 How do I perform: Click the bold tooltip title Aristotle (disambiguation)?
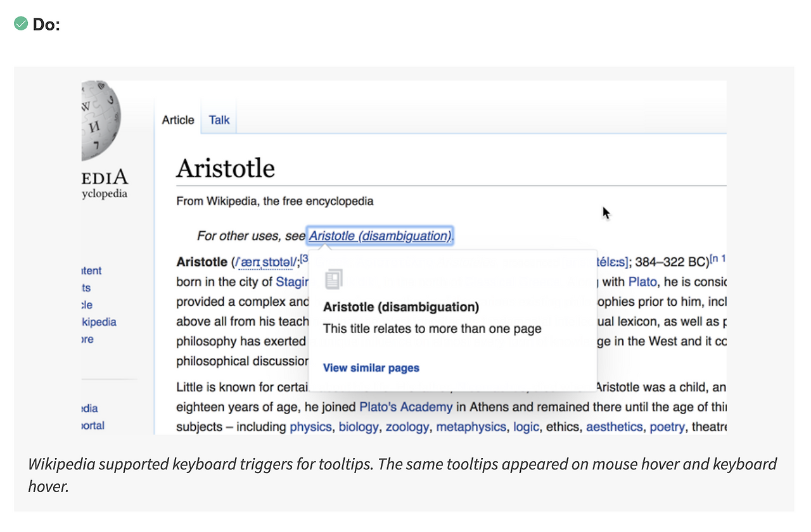[x=401, y=307]
